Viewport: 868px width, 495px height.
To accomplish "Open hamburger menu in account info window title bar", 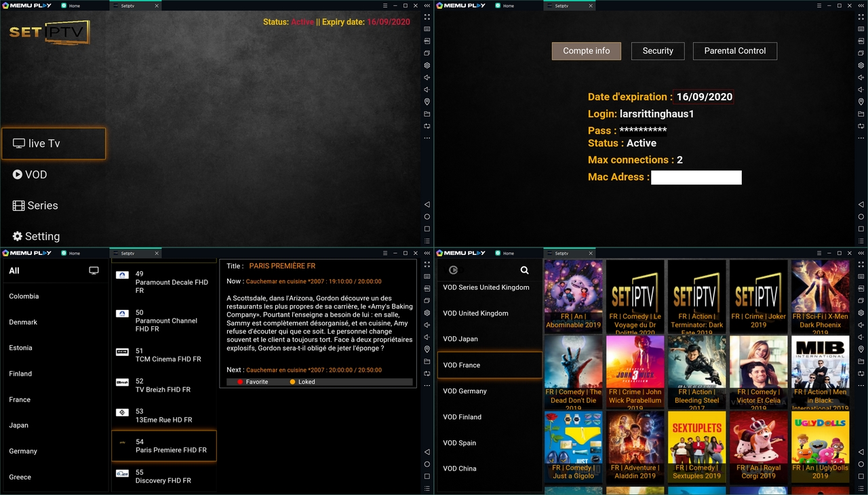I will pyautogui.click(x=819, y=5).
